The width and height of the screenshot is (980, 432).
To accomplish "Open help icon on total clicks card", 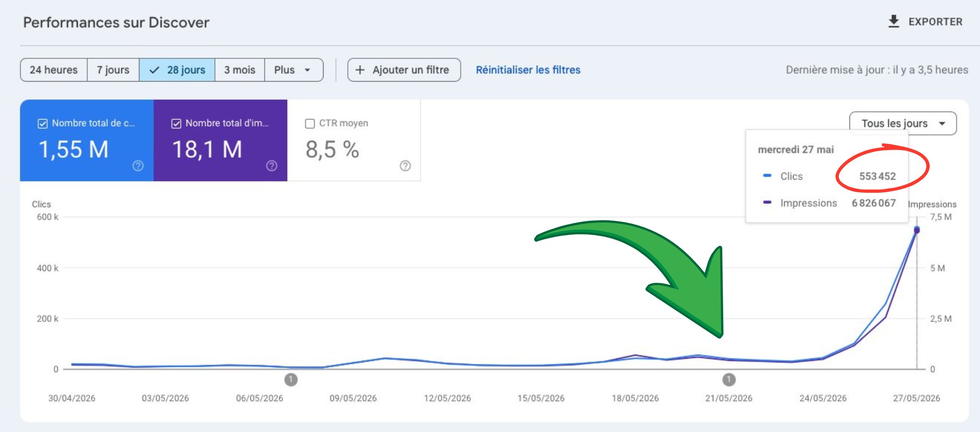I will (x=138, y=166).
